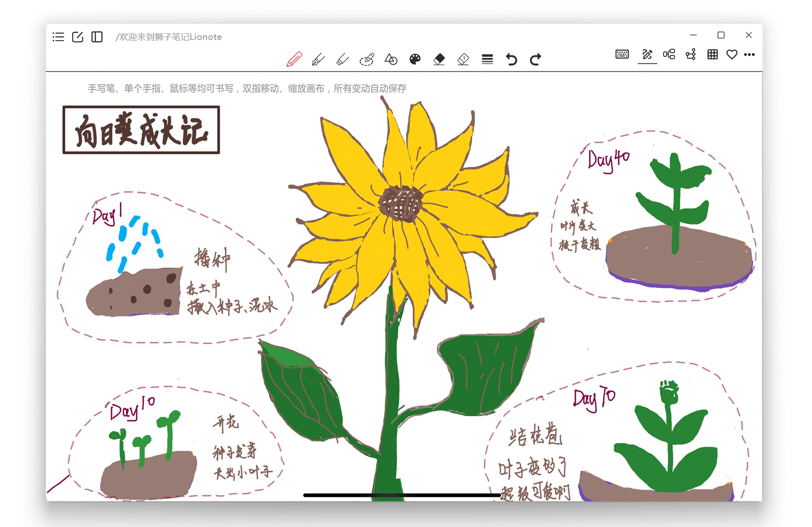Activate the lasso selection tool
Viewport: 812px width, 527px height.
tap(367, 59)
